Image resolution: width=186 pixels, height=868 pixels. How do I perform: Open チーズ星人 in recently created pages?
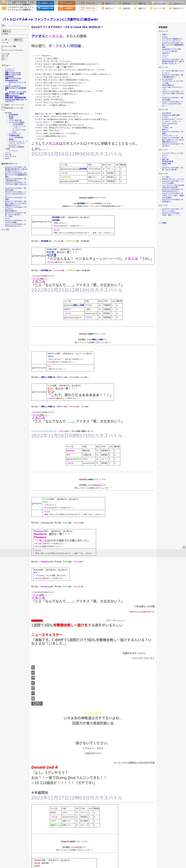click(x=9, y=217)
